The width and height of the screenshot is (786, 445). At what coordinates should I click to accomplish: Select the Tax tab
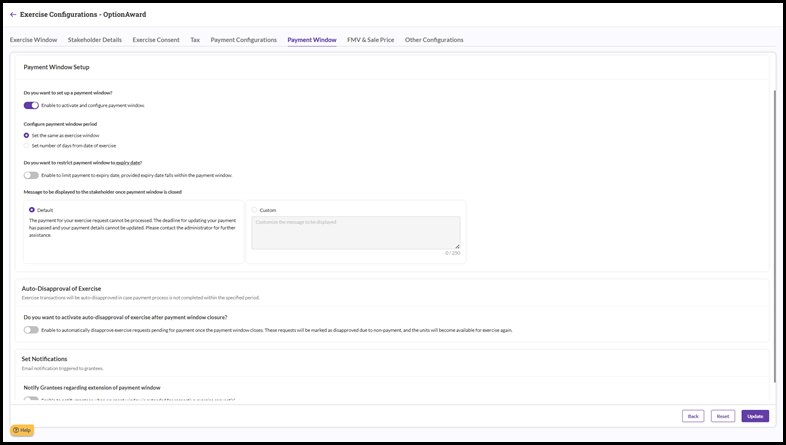coord(195,40)
